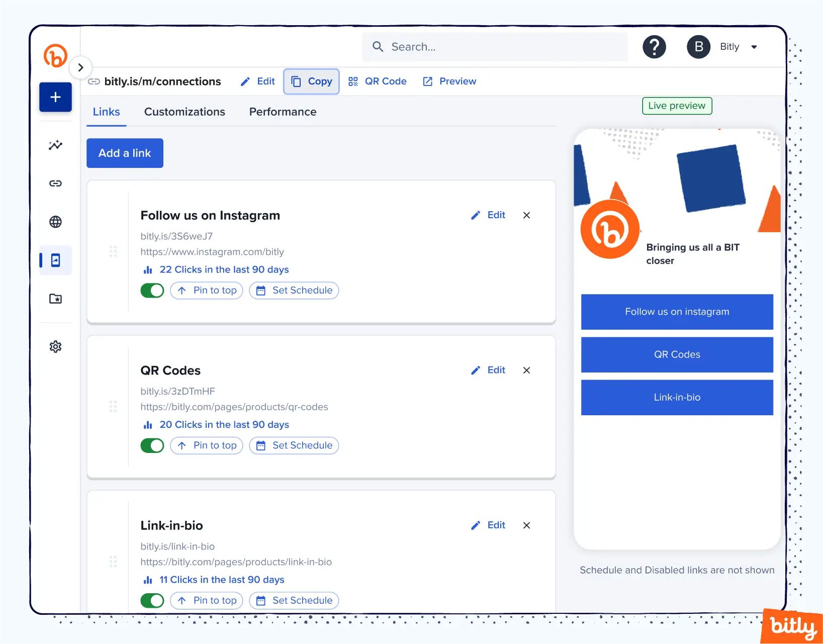Click the Add a link button
The image size is (823, 644).
point(125,153)
